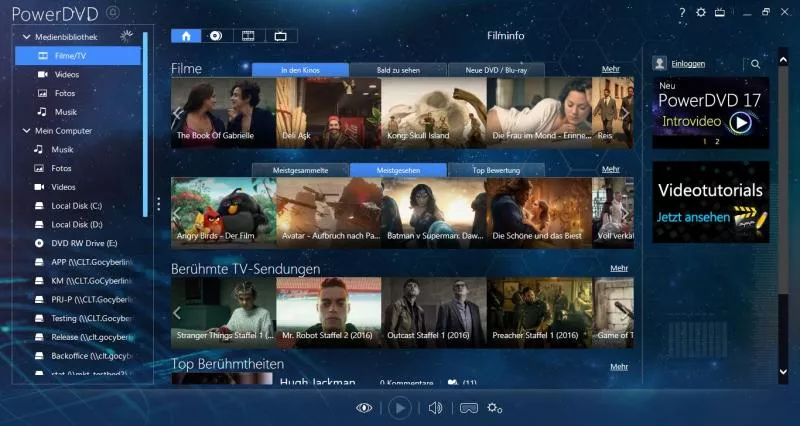Open playback settings gear in bottom bar
This screenshot has height=426, width=800.
(494, 408)
